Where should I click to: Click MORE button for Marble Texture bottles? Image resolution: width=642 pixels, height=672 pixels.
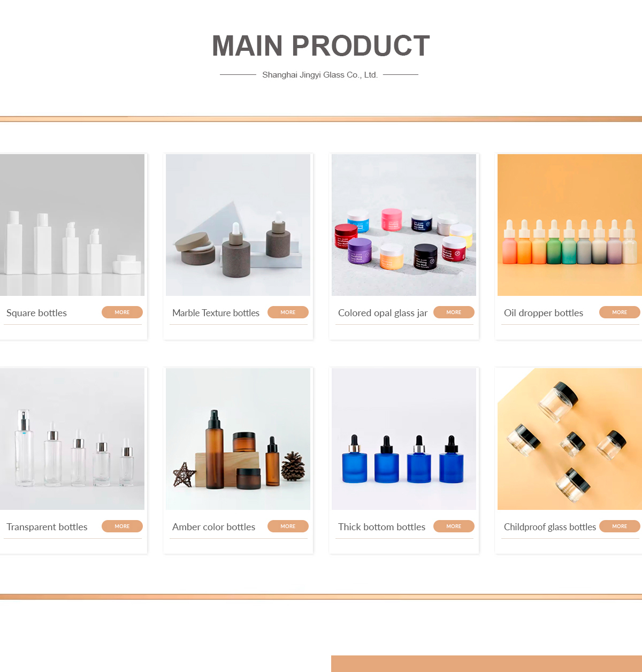[288, 312]
